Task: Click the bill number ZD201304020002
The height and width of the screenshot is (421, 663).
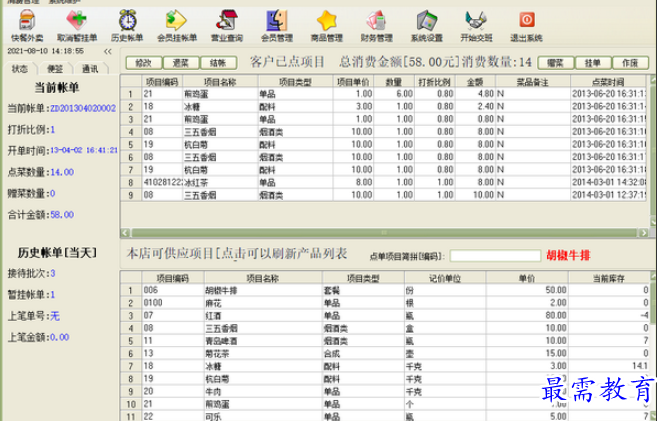Action: click(x=83, y=109)
